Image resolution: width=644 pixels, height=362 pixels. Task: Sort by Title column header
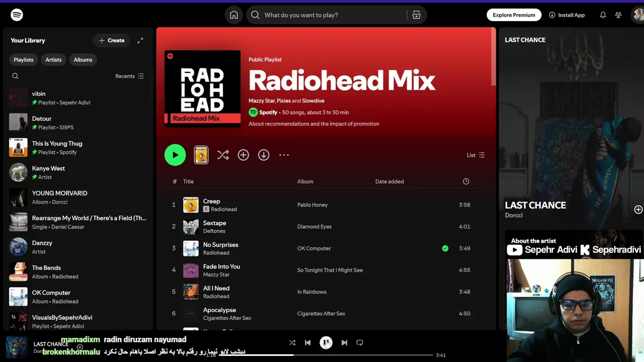click(188, 182)
